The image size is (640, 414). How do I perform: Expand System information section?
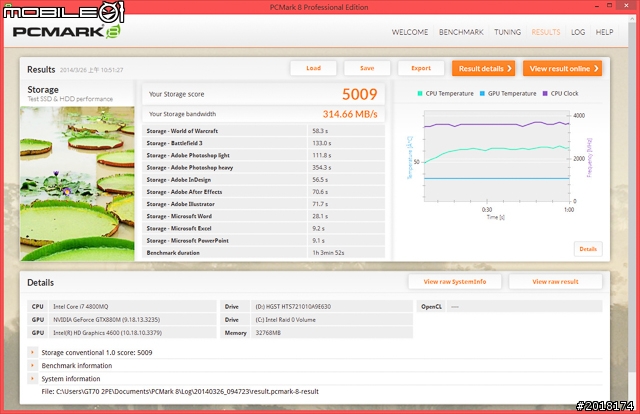coord(32,378)
